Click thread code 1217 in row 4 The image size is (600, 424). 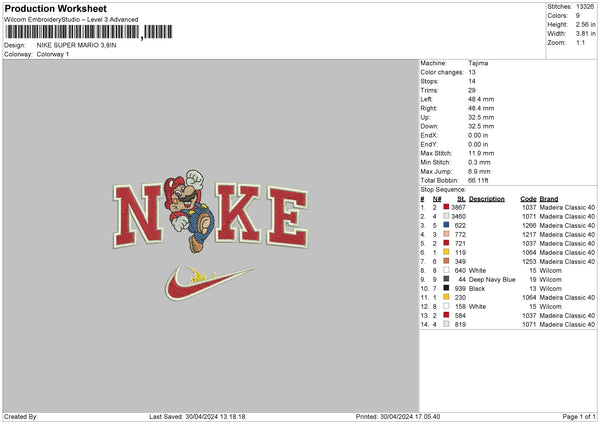(529, 235)
